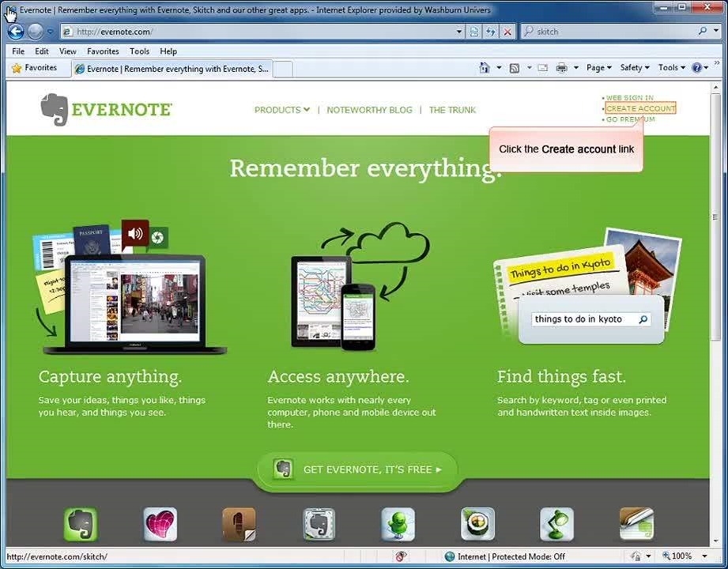Click the brown Penultimate notebook app icon
The image size is (728, 569).
click(239, 525)
